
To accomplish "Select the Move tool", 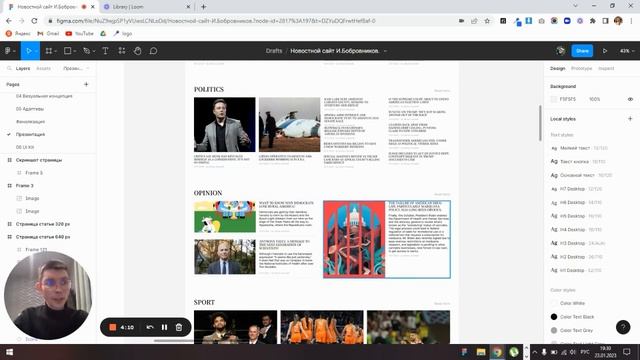I will pyautogui.click(x=28, y=51).
